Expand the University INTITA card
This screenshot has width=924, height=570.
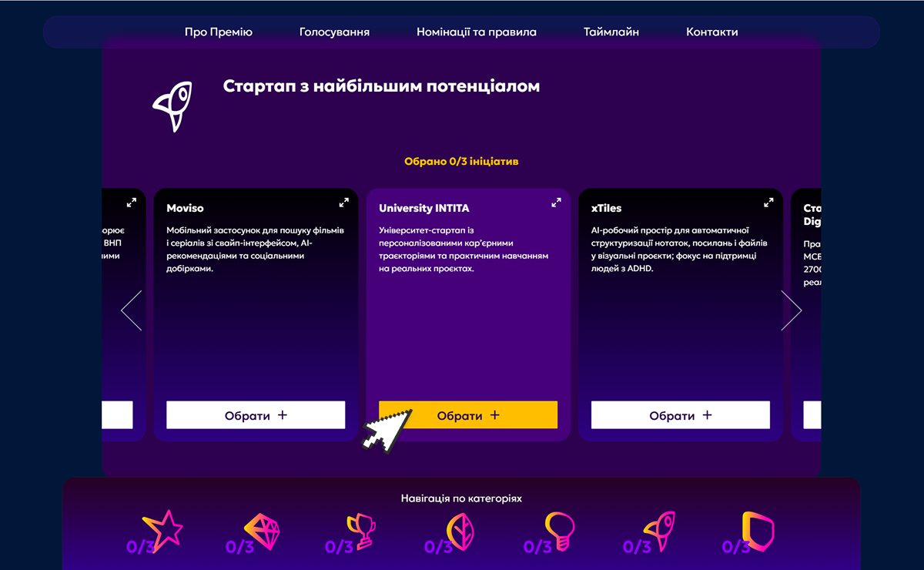(556, 203)
